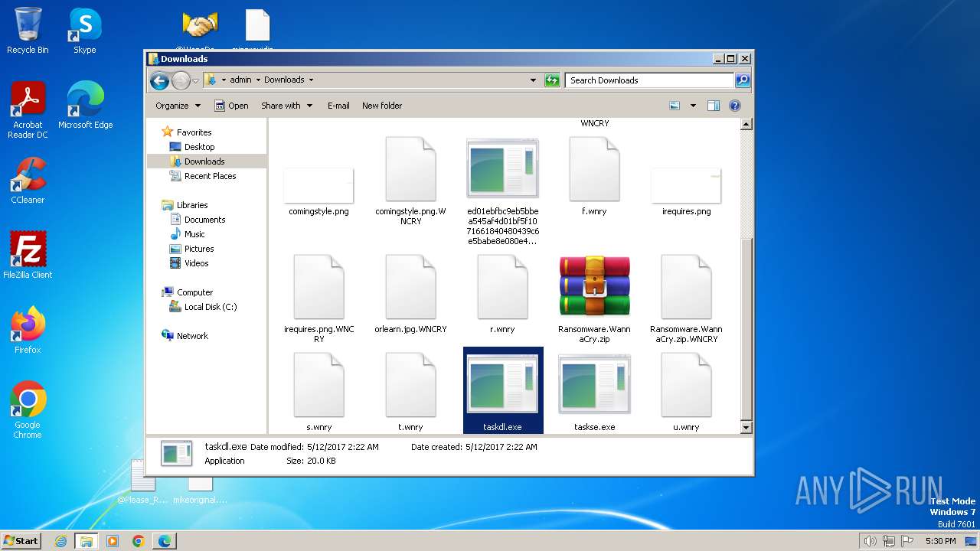980x551 pixels.
Task: Expand the dropdown arrow after Downloads breadcrumb
Action: pyautogui.click(x=311, y=80)
